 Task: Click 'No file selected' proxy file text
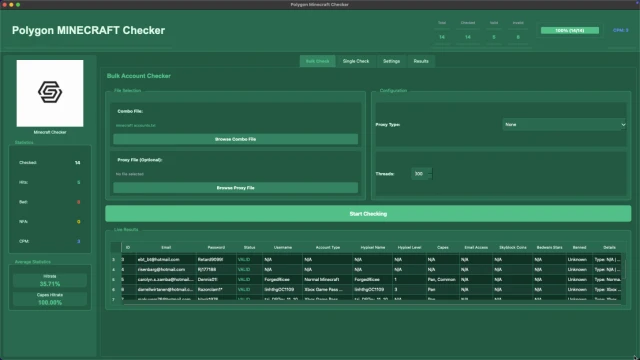(129, 174)
